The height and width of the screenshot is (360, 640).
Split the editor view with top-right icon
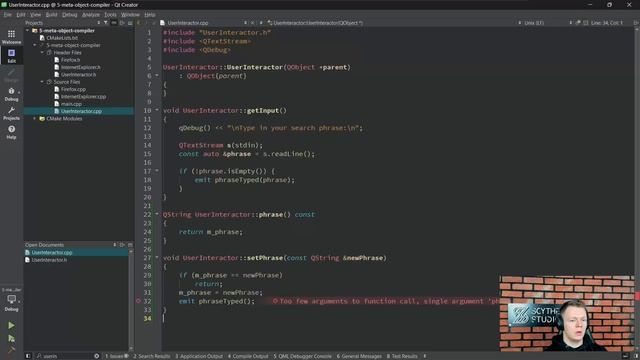coord(636,23)
